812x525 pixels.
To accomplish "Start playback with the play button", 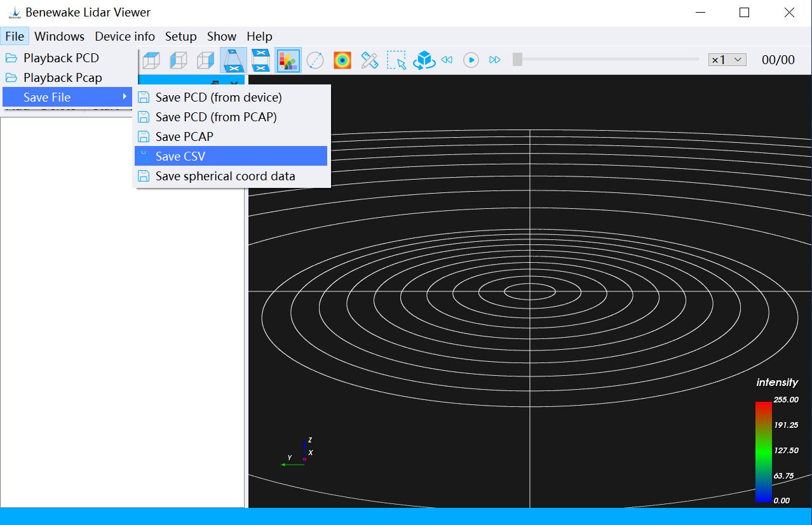I will 471,60.
